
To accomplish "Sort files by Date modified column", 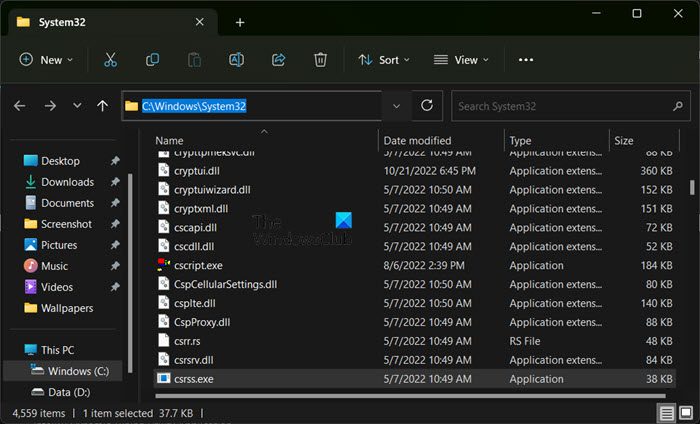I will [416, 141].
